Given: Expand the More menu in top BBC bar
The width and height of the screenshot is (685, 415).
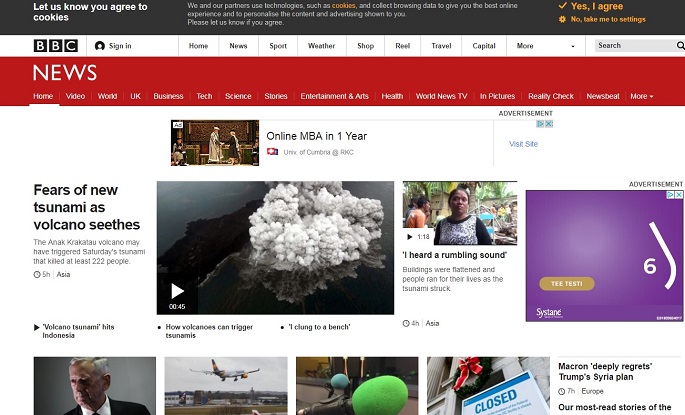Looking at the screenshot, I should point(545,46).
